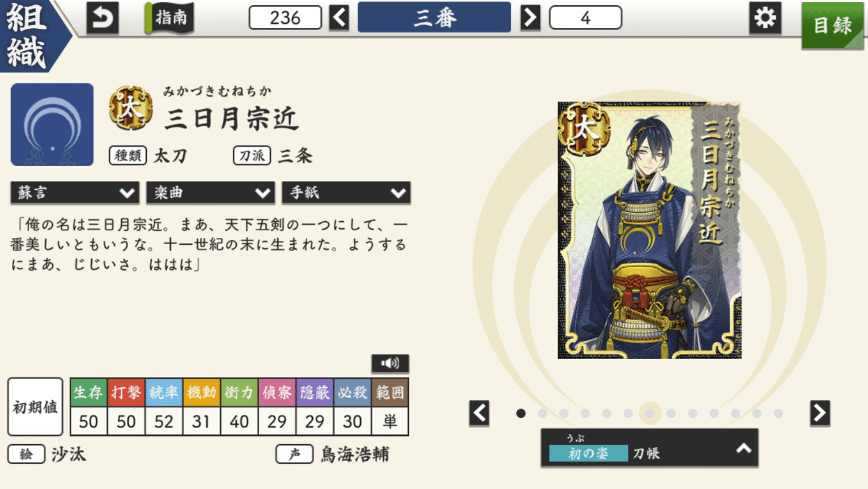Select the first illustration page dot
This screenshot has width=868, height=489.
click(x=521, y=413)
